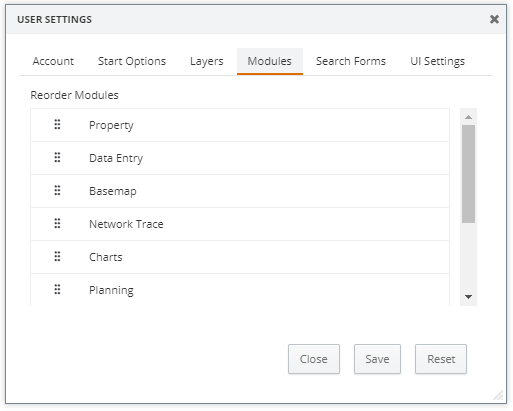
Task: Click the scrollbar down arrow
Action: 468,297
